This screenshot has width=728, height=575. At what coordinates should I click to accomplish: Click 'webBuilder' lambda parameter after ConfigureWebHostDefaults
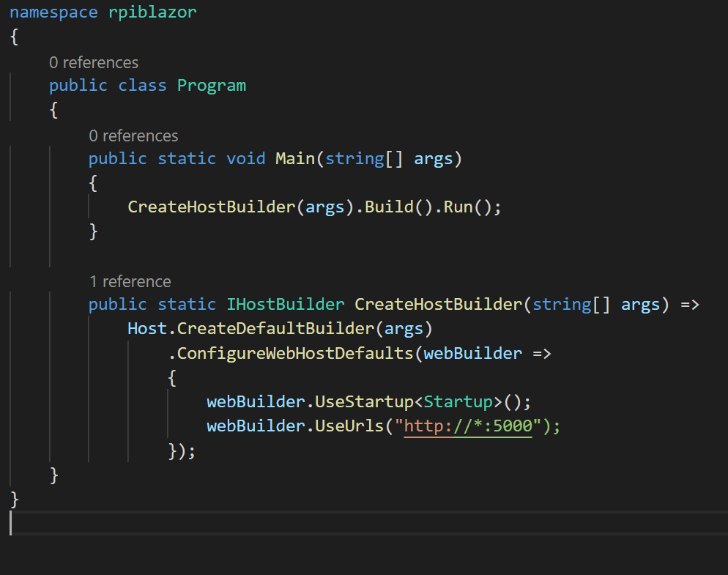click(x=472, y=354)
